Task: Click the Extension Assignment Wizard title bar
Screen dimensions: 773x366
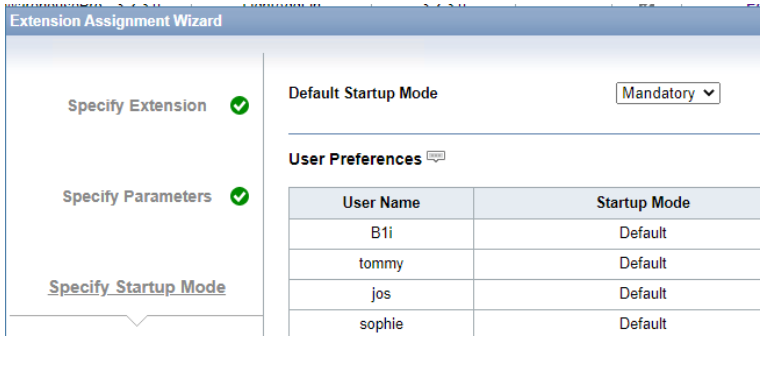Action: tap(383, 21)
